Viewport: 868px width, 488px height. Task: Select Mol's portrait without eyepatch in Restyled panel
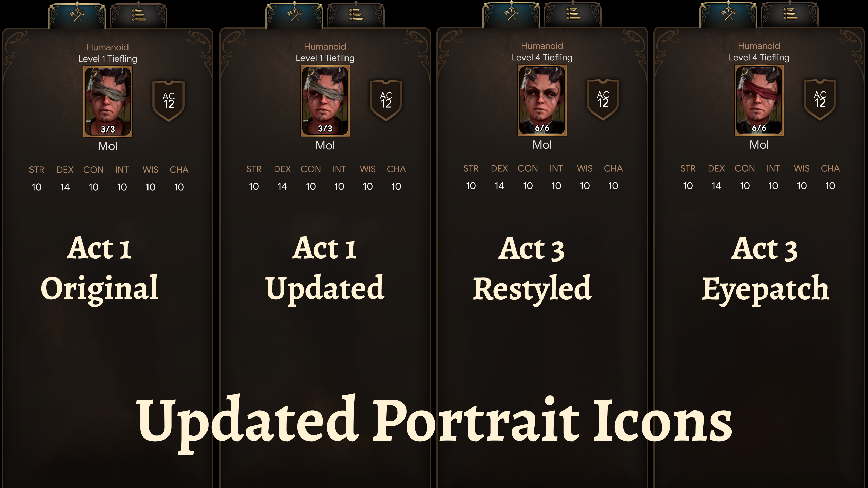click(x=542, y=100)
